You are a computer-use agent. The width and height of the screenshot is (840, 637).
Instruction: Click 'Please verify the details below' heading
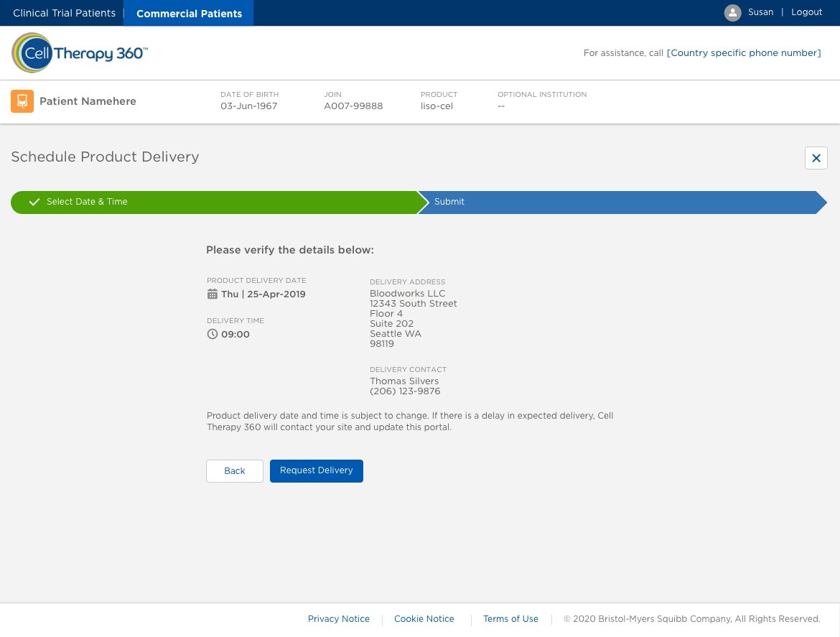click(290, 250)
